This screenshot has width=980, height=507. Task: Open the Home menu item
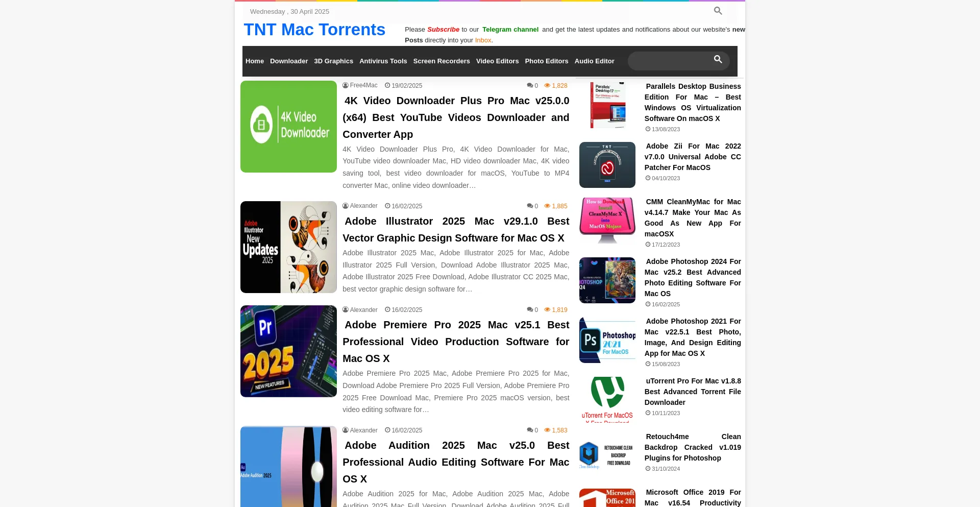coord(255,61)
